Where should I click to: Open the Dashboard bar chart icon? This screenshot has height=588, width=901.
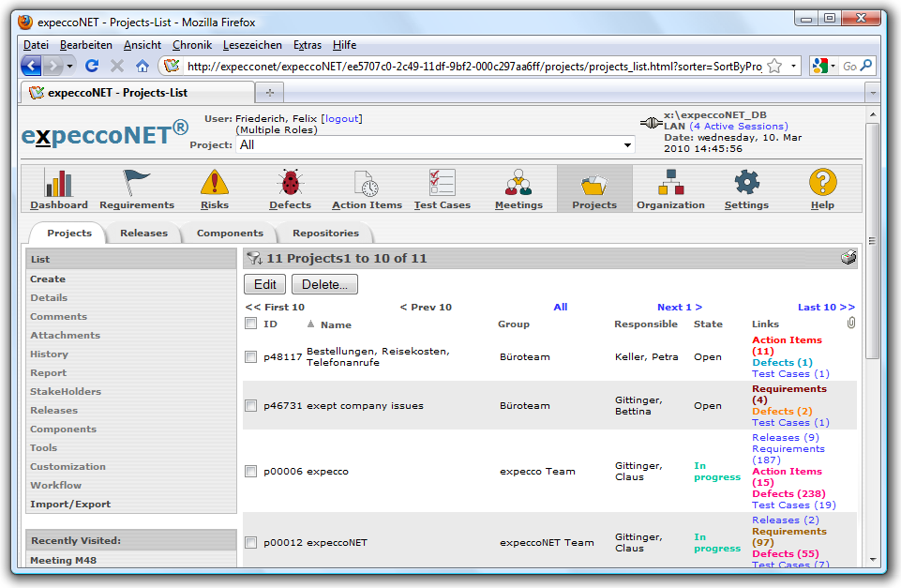tap(58, 182)
